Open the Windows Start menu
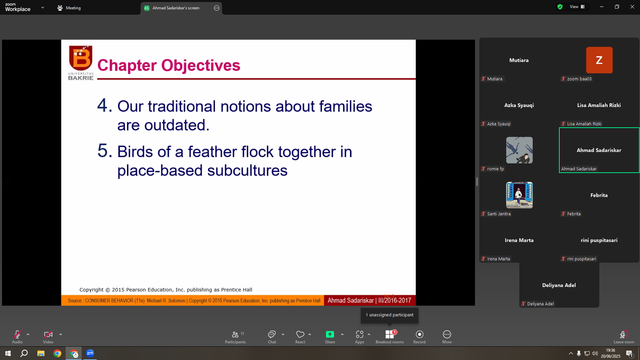The image size is (640, 360). pos(8,353)
